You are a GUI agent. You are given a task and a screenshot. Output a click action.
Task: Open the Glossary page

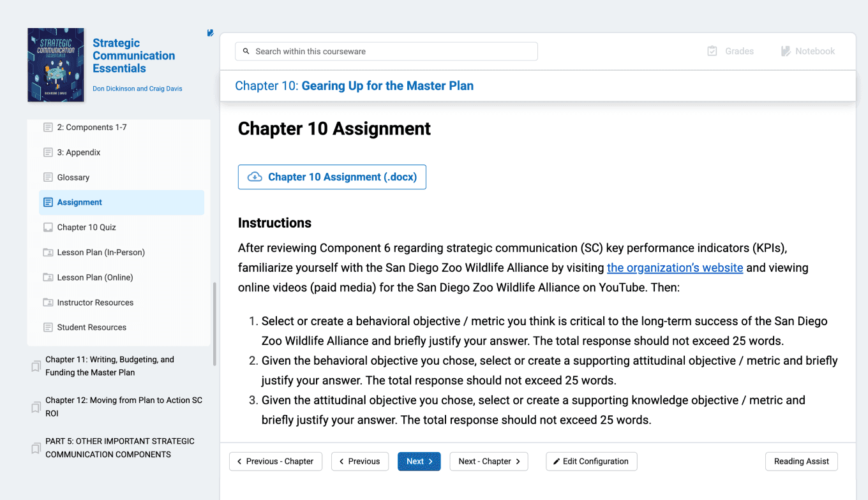click(x=73, y=177)
